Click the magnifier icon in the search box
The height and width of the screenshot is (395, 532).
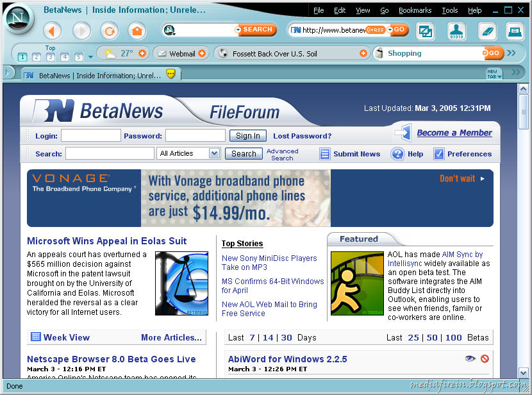coord(169,29)
